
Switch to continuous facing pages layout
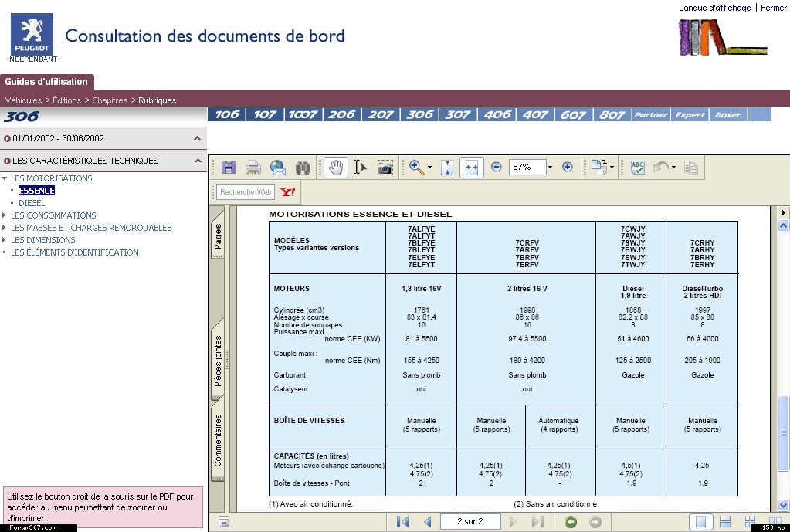point(750,521)
